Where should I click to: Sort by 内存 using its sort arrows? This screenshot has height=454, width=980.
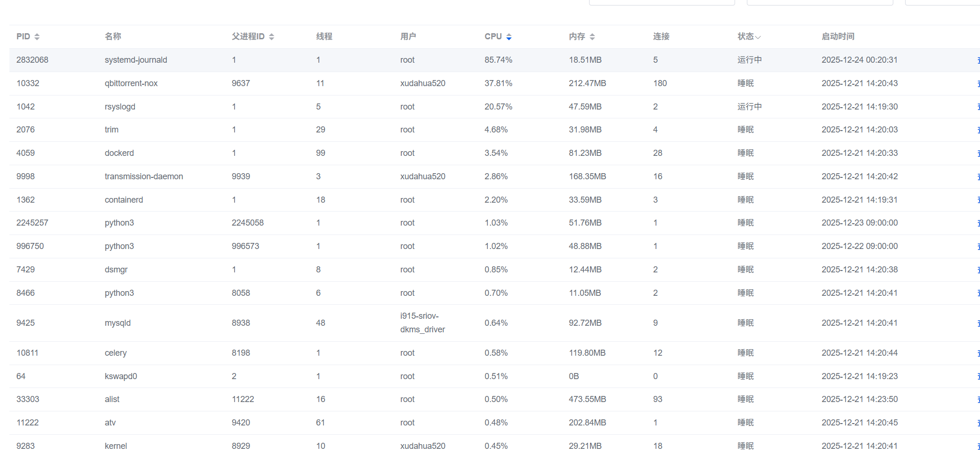click(592, 37)
